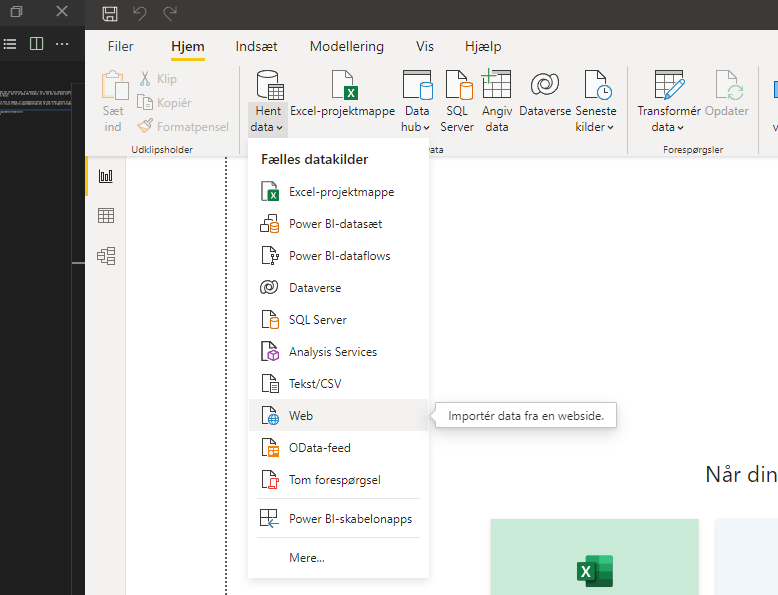This screenshot has width=778, height=595.
Task: Choose Power BI-datasæt from the menu
Action: click(x=338, y=224)
